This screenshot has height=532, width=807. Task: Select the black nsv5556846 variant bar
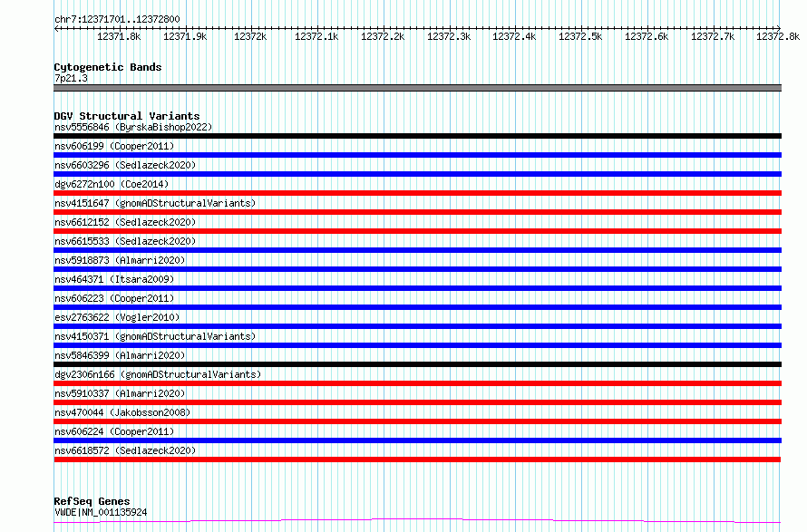click(x=417, y=136)
